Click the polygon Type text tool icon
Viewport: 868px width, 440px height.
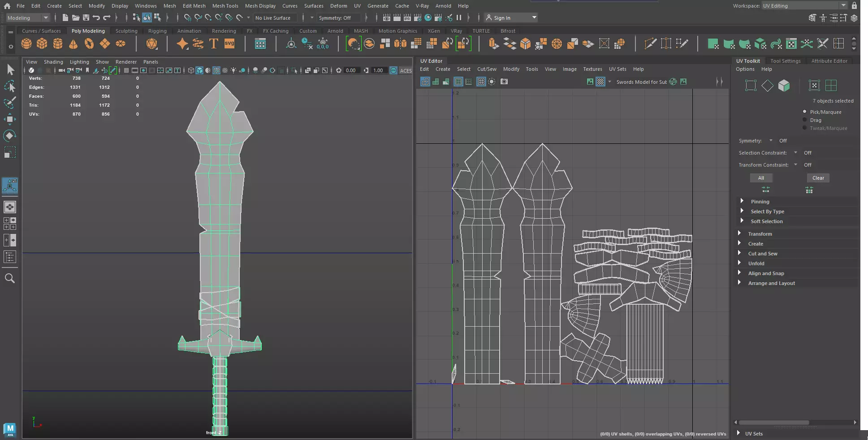pyautogui.click(x=214, y=43)
